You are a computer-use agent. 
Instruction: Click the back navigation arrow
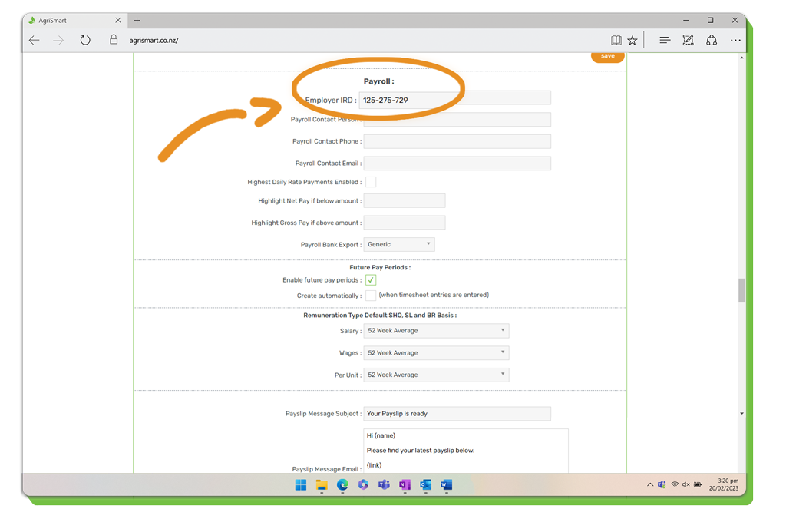[x=35, y=41]
